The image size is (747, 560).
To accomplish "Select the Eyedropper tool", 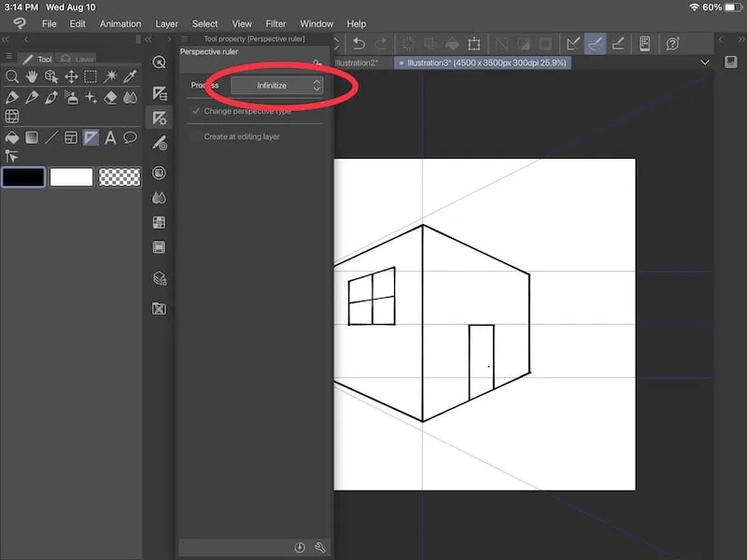I will point(130,77).
